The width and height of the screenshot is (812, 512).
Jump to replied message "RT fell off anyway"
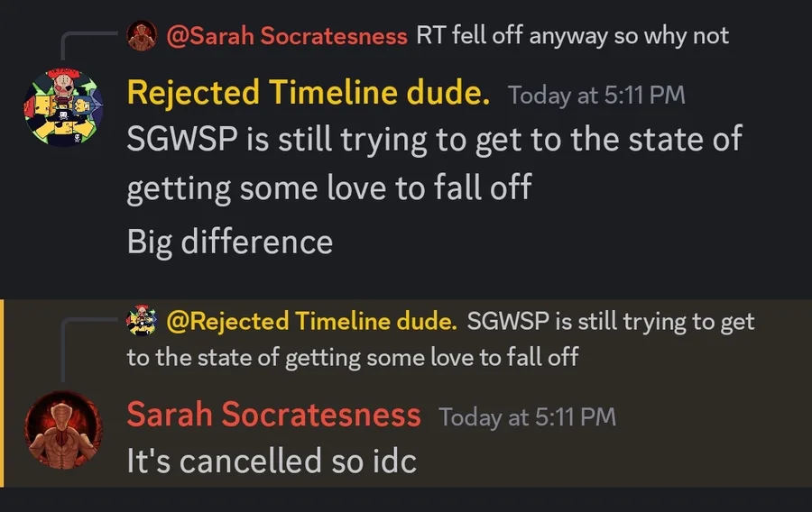click(572, 36)
